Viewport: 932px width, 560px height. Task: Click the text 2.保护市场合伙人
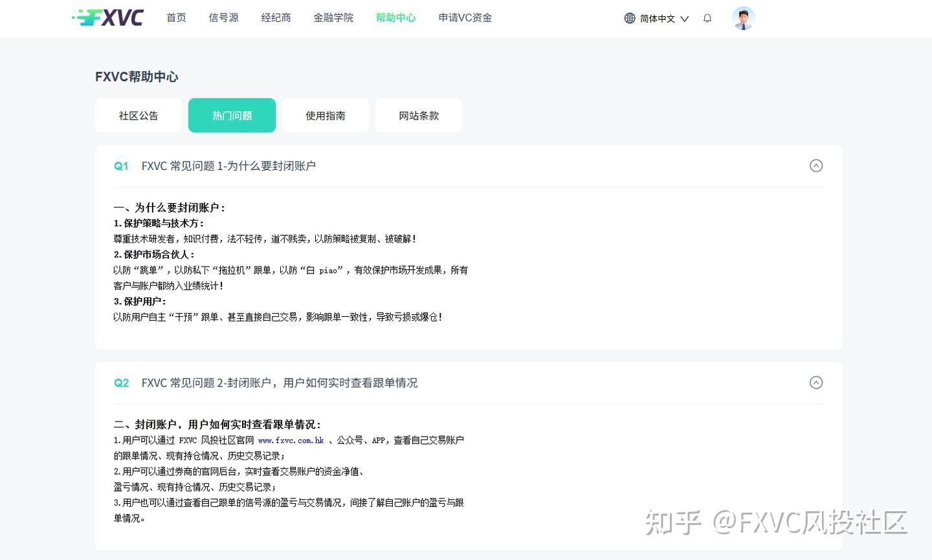155,254
